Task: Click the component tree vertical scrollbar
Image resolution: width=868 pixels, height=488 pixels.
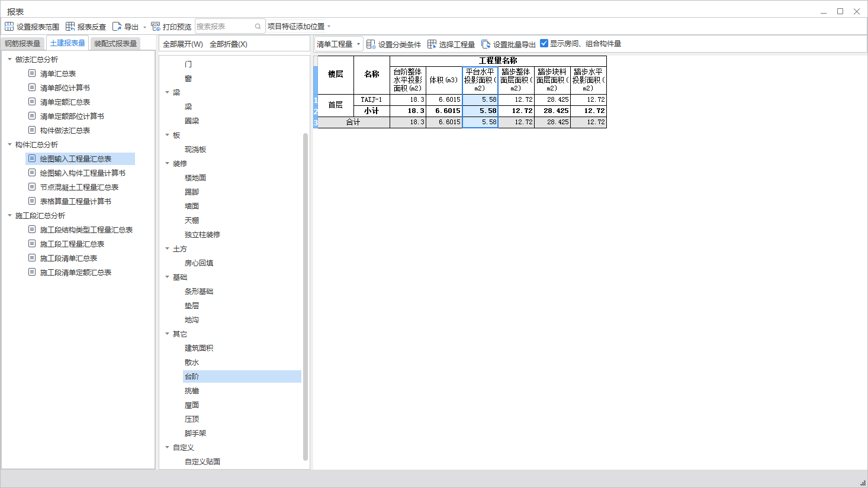Action: (x=306, y=296)
